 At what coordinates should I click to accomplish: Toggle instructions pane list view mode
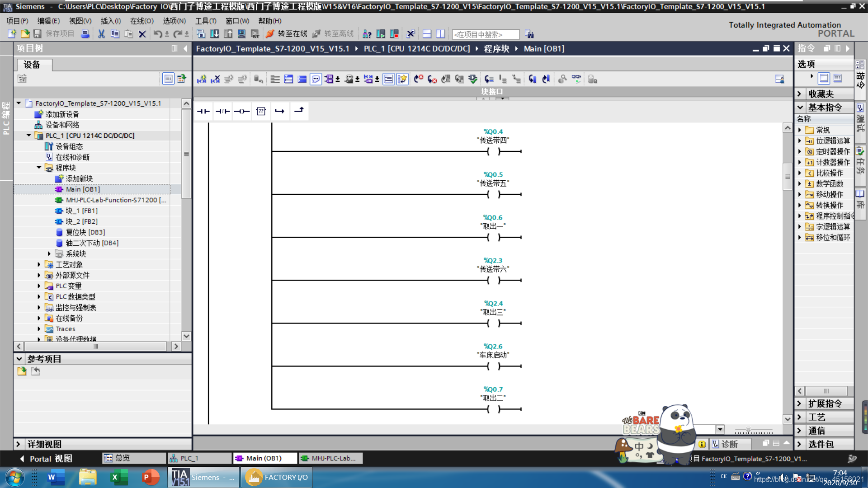tap(838, 78)
